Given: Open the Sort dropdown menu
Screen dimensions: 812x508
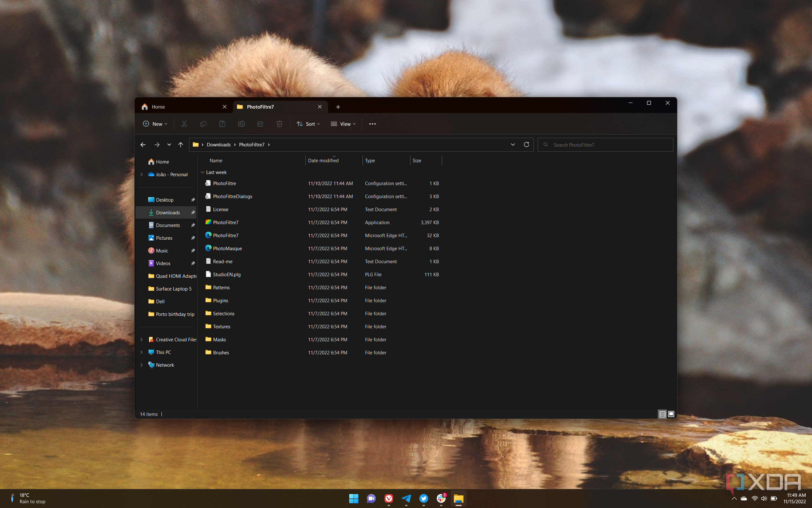Looking at the screenshot, I should pos(308,124).
